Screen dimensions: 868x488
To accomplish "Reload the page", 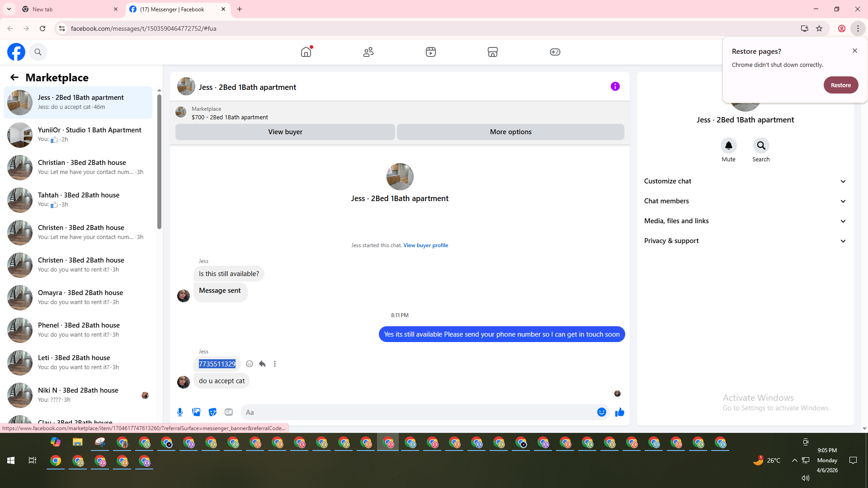I will [x=42, y=28].
